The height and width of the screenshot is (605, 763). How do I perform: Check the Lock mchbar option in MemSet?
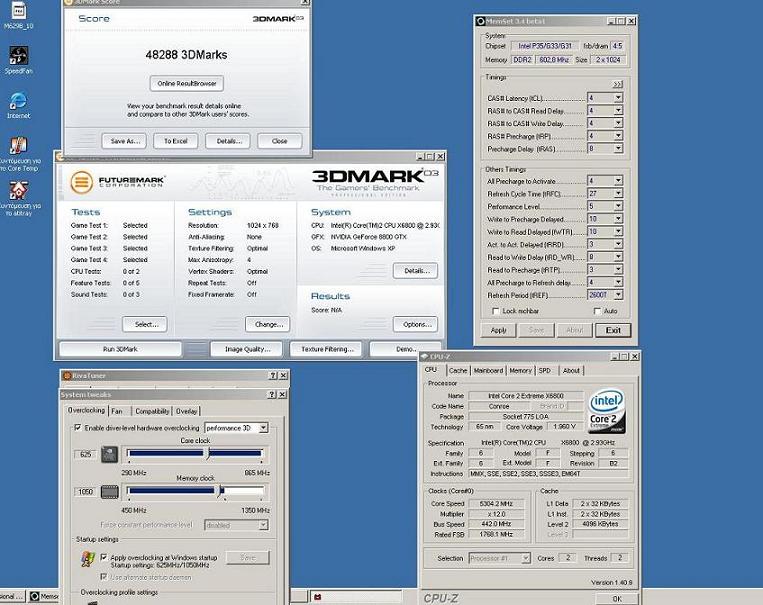point(496,311)
